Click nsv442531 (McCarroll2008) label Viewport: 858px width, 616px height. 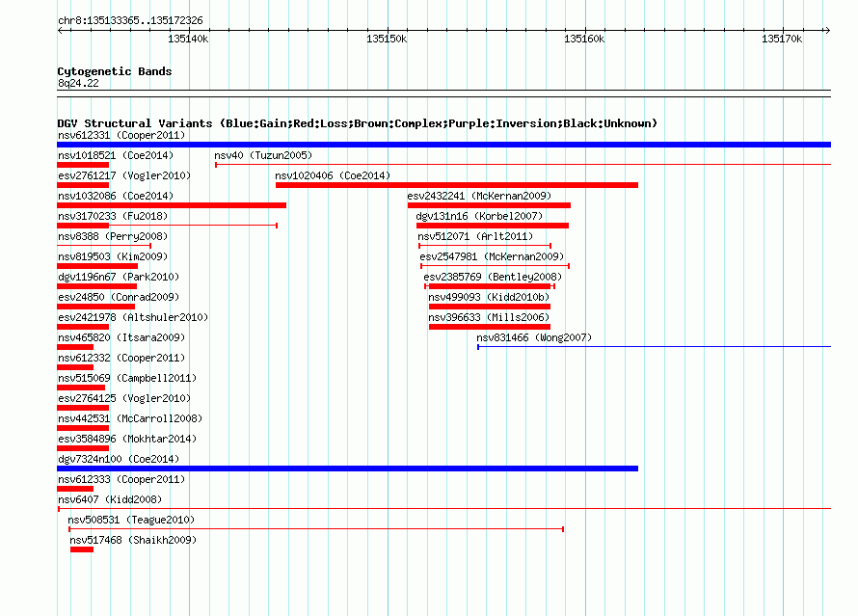coord(130,418)
